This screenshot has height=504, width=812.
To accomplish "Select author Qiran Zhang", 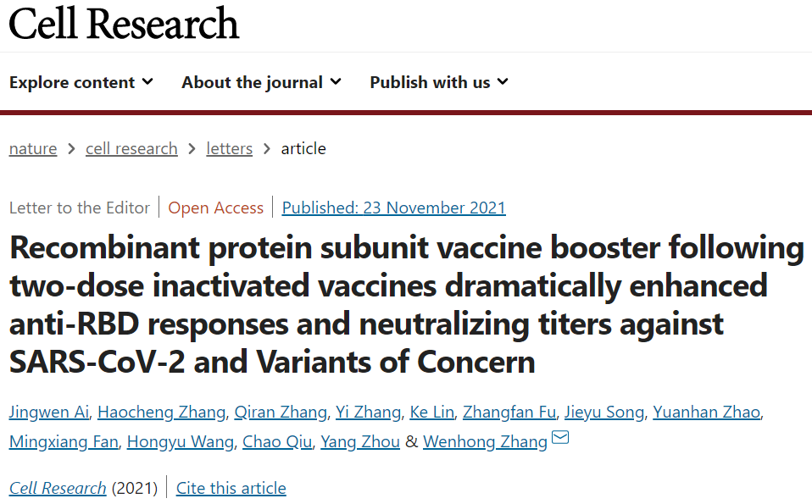I will pos(281,412).
